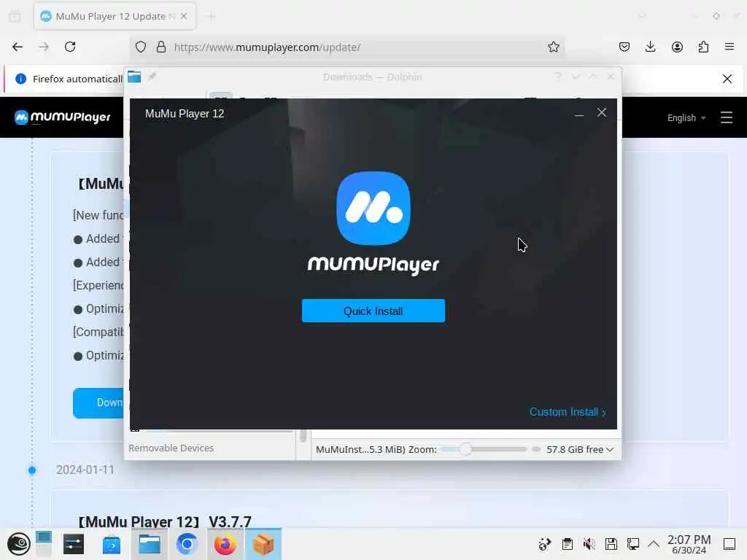Click the Dolphin window folder icon
747x560 pixels.
coord(134,77)
